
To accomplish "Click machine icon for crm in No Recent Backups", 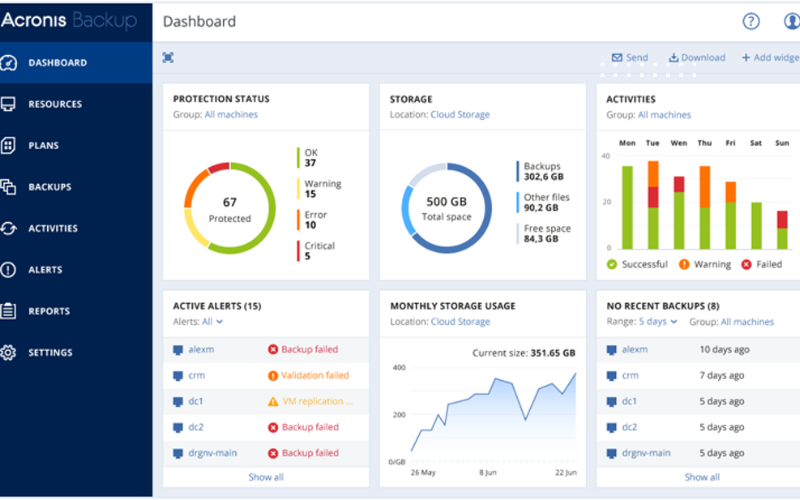I will (611, 376).
